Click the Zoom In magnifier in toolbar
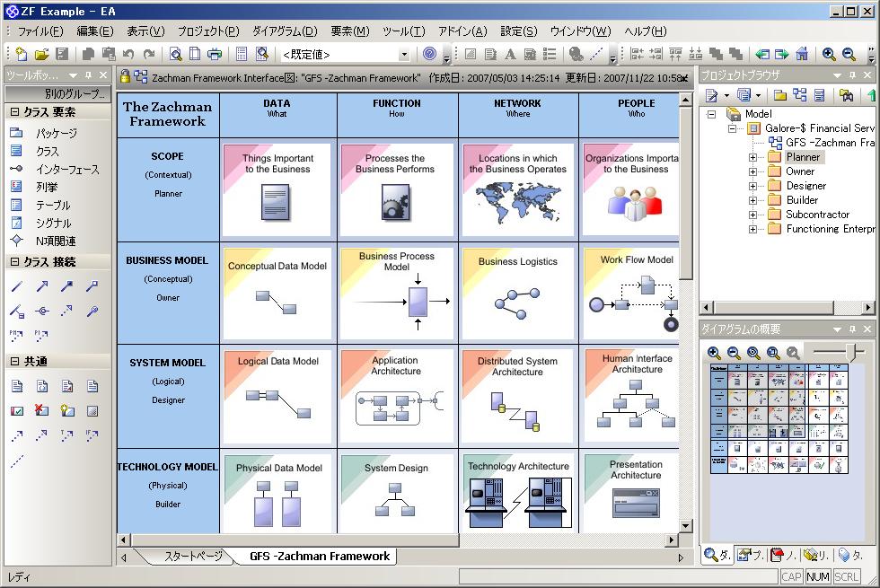This screenshot has width=880, height=588. [x=828, y=54]
